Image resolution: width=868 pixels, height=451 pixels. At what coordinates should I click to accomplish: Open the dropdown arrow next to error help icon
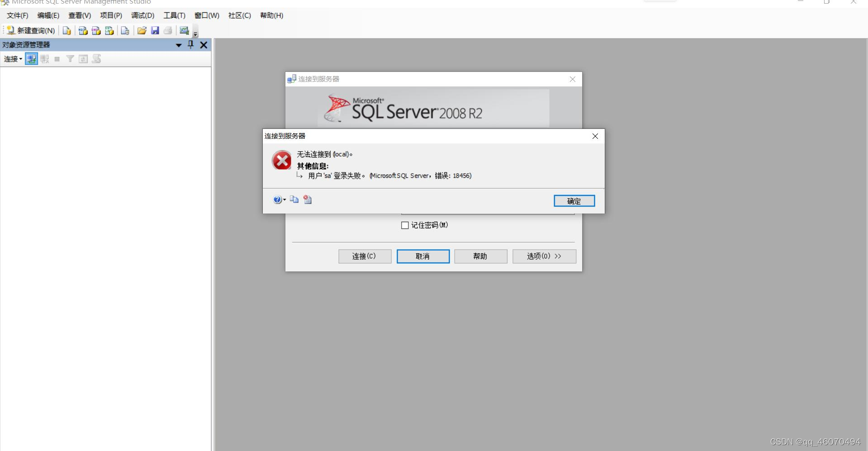click(x=285, y=199)
